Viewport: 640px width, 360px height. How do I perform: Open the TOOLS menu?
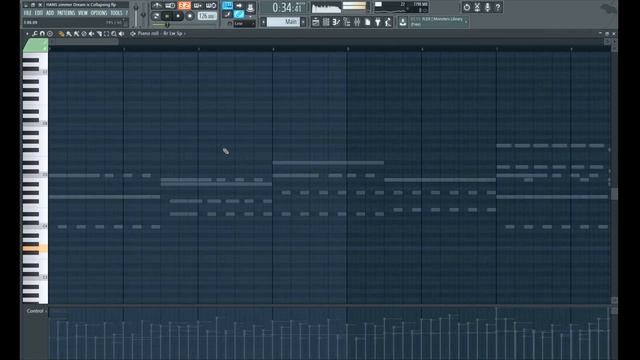(x=116, y=13)
